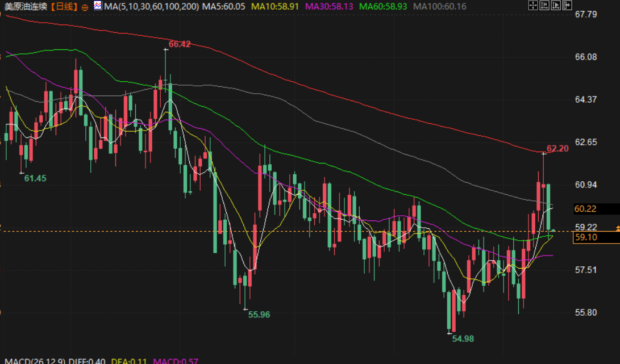Open the MA indicator settings chart icon
Image resolution: width=620 pixels, height=364 pixels.
point(98,6)
